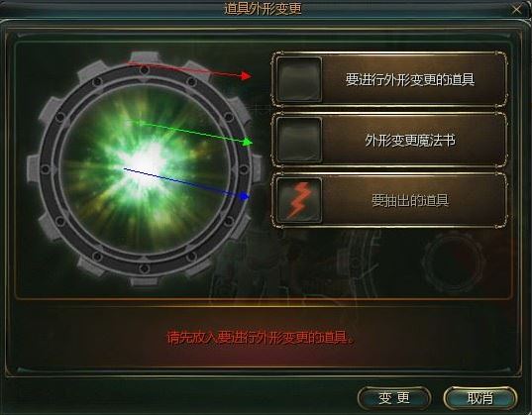Click the bolt at top of gear ring
The height and width of the screenshot is (415, 532).
[x=145, y=70]
